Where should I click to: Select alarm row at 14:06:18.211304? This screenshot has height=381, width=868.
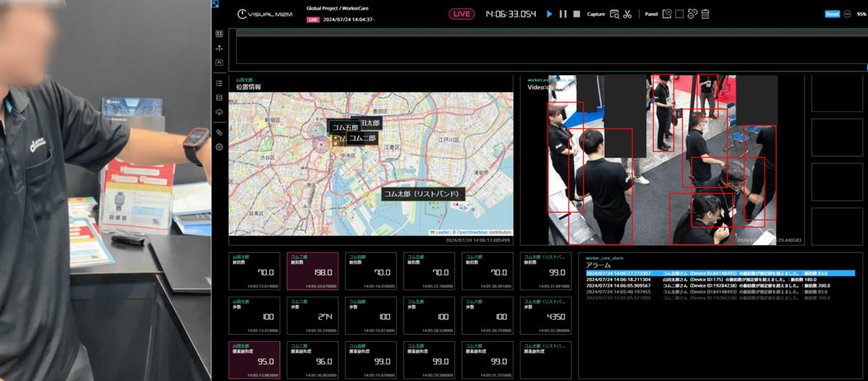(720, 279)
